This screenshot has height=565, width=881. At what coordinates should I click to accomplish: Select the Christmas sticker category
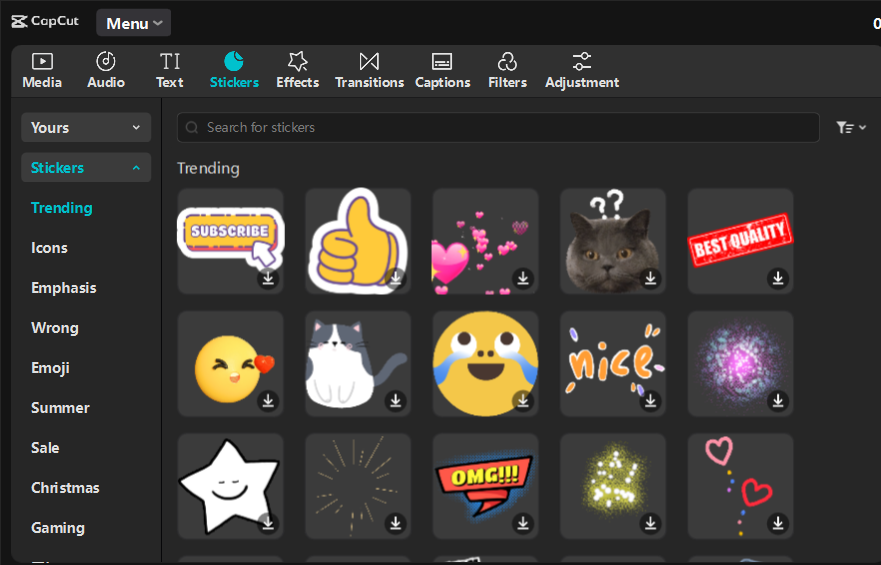pos(65,488)
